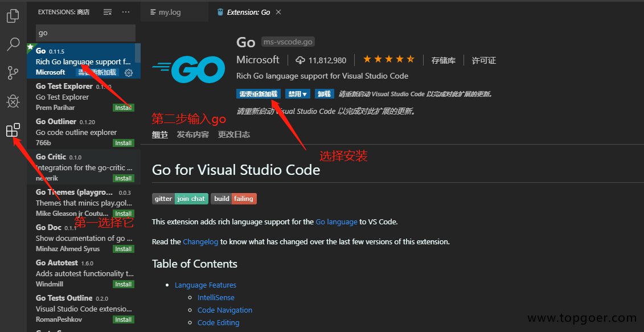Viewport: 644px width, 332px height.
Task: Open the Search view from the activity bar
Action: pyautogui.click(x=13, y=44)
